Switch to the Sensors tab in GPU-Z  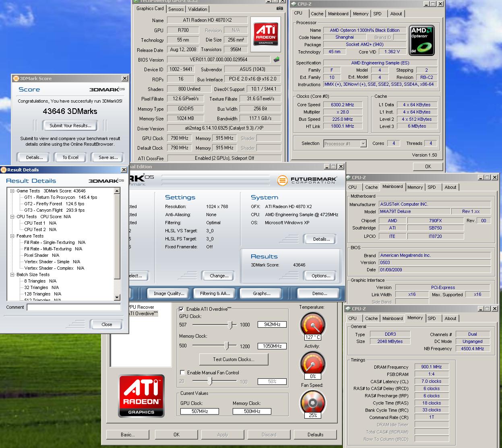pyautogui.click(x=176, y=9)
